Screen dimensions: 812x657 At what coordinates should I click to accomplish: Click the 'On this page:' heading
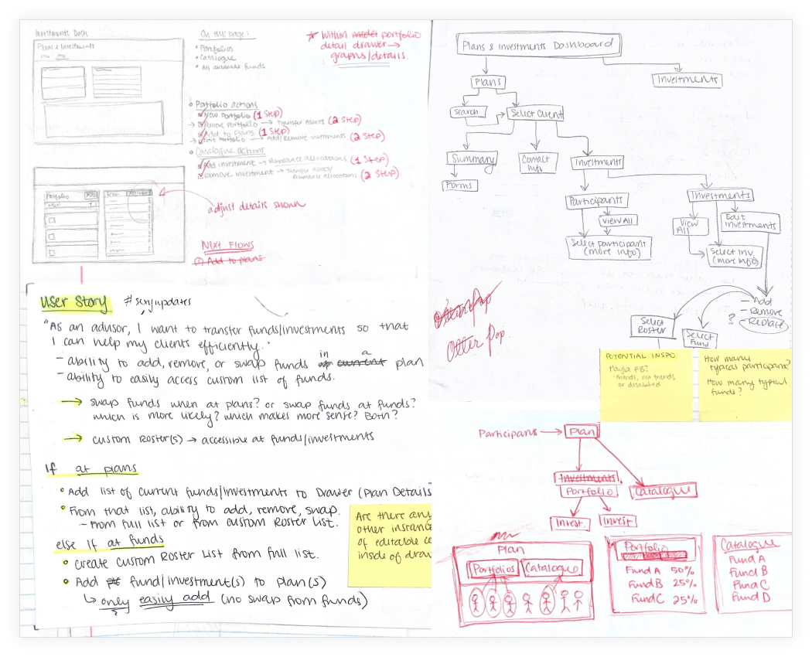pos(225,35)
